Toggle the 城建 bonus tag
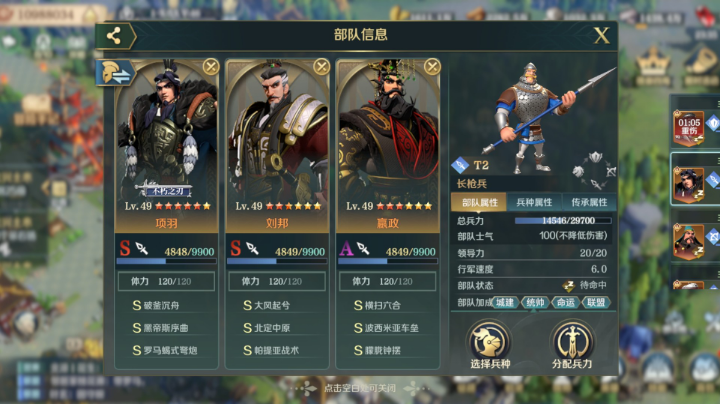This screenshot has width=720, height=404. click(x=505, y=303)
